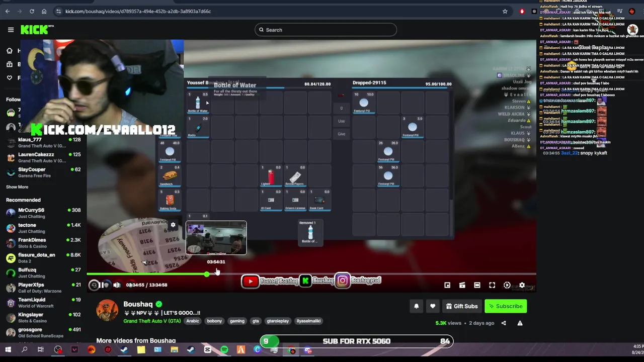The height and width of the screenshot is (362, 644).
Task: Click the rewind icon left of pause
Action: [x=94, y=285]
